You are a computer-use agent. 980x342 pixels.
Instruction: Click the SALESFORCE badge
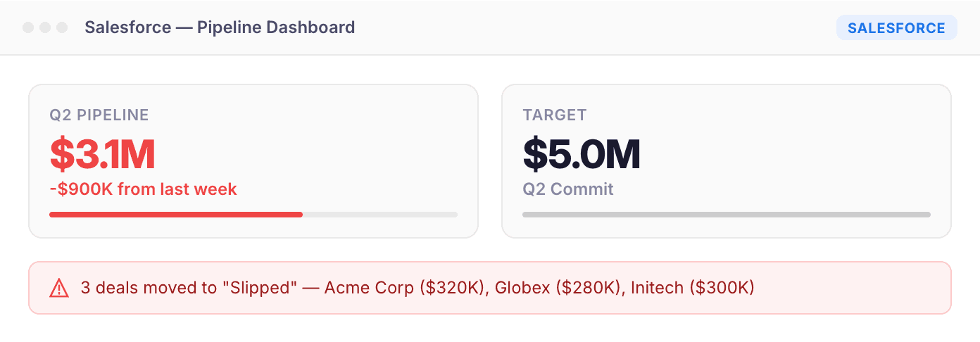(896, 28)
